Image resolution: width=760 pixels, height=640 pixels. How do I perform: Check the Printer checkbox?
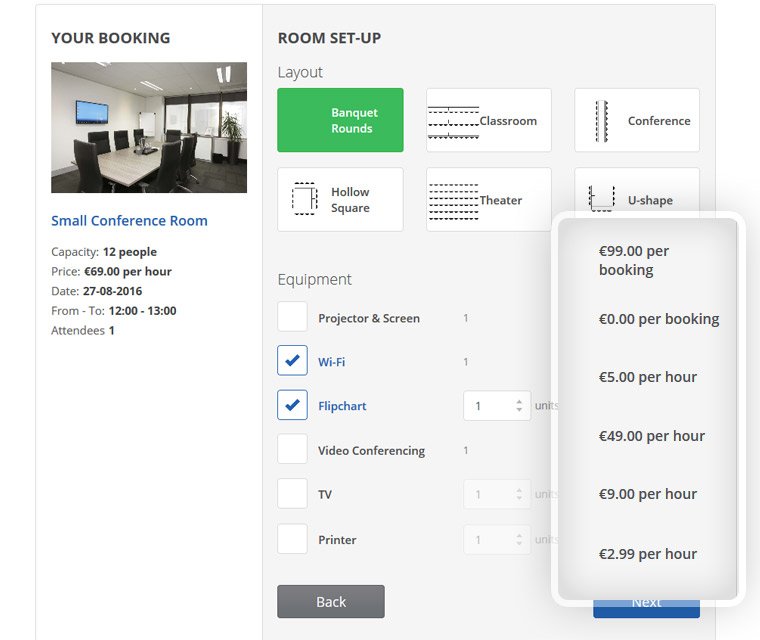[x=292, y=539]
